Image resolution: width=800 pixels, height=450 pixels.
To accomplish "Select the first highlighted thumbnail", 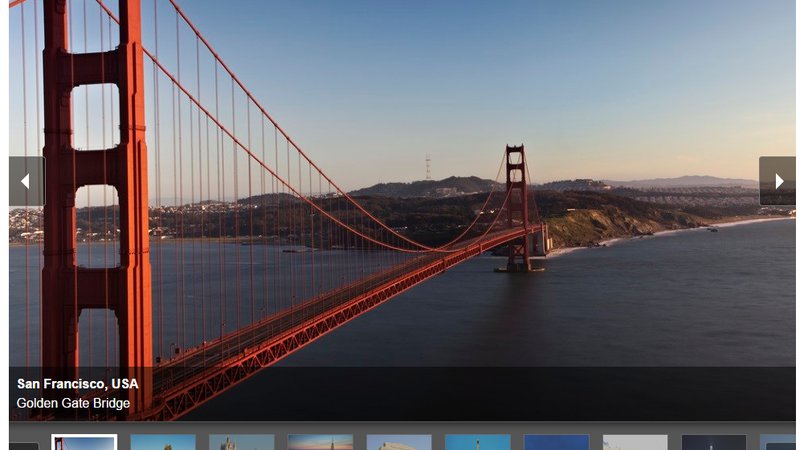I will [x=84, y=442].
